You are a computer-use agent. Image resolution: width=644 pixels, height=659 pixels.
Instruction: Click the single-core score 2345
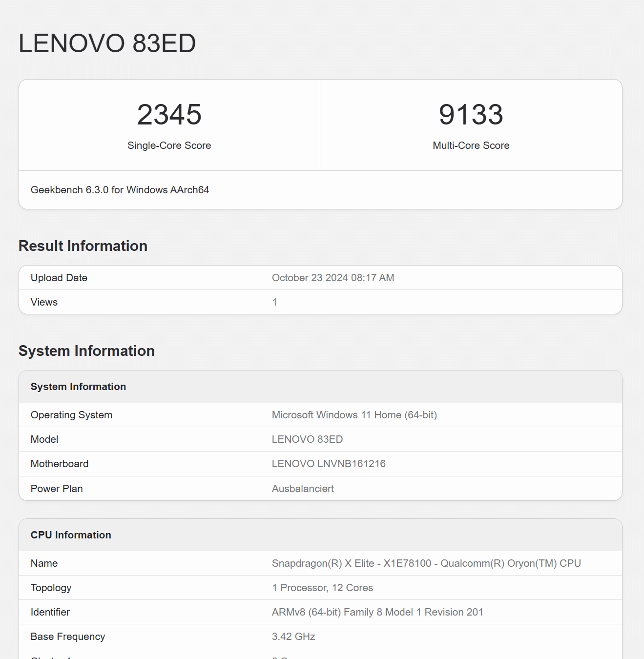point(169,114)
